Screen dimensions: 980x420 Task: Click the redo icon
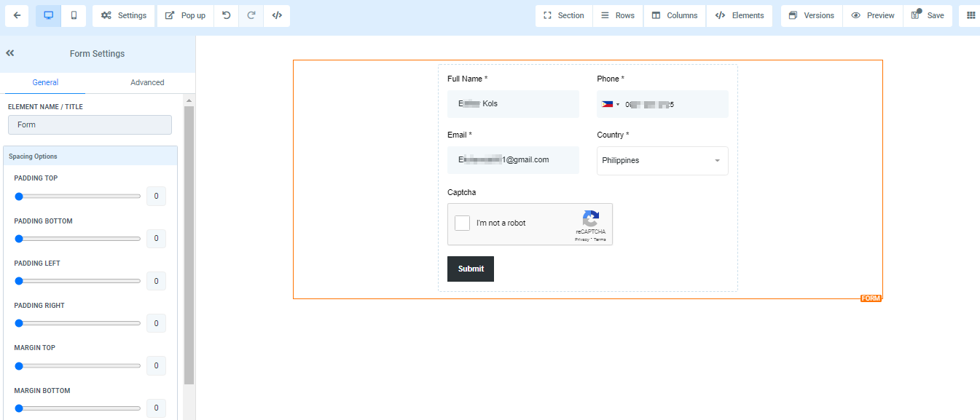(251, 15)
